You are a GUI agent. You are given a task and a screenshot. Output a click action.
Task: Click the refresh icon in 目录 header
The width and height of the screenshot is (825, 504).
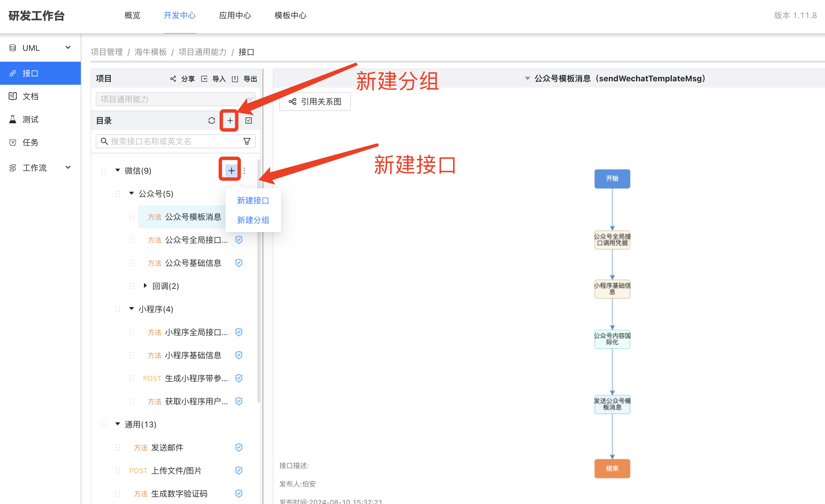click(x=211, y=121)
